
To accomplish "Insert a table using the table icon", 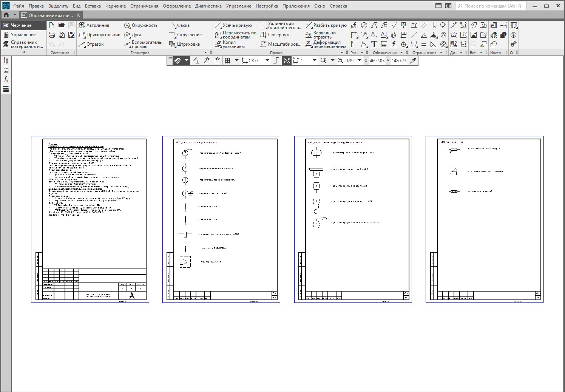I will 384,44.
